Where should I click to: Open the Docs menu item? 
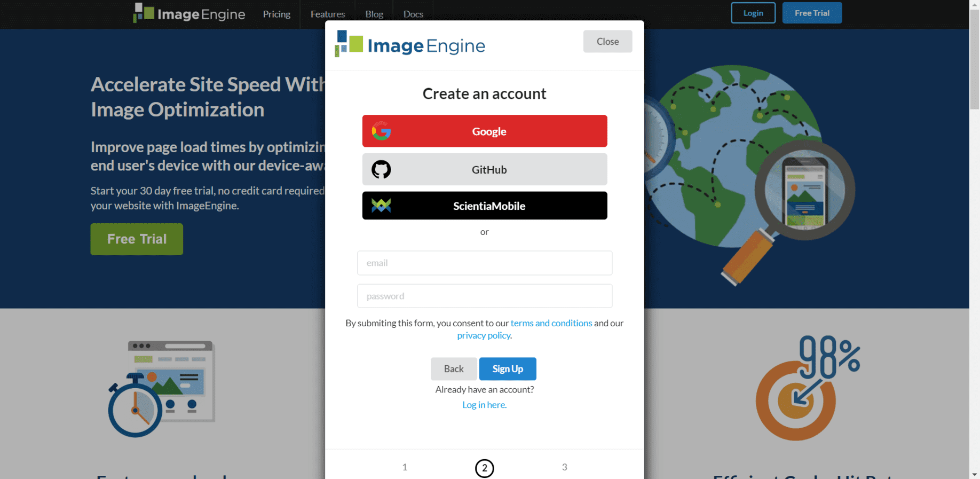pos(413,14)
